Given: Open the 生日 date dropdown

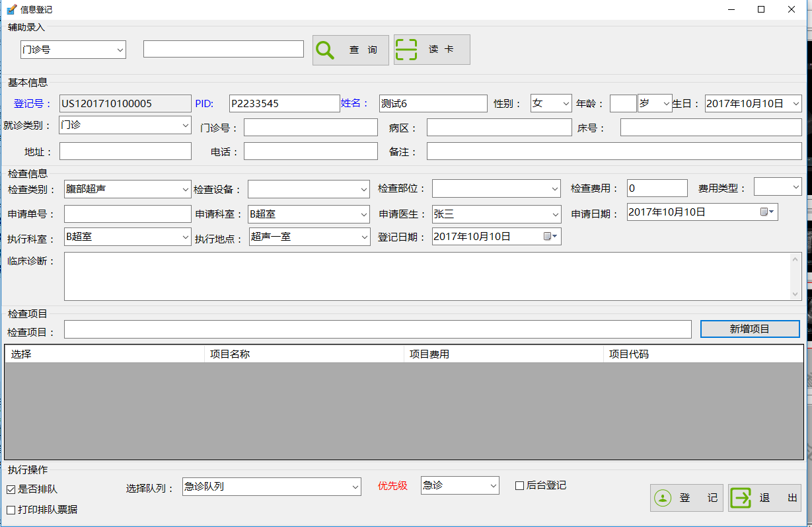Looking at the screenshot, I should 795,104.
